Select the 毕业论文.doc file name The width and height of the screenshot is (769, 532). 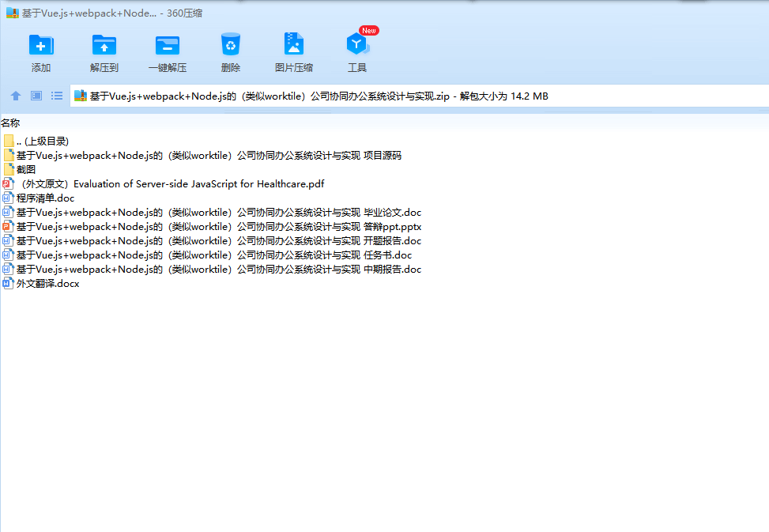[219, 213]
